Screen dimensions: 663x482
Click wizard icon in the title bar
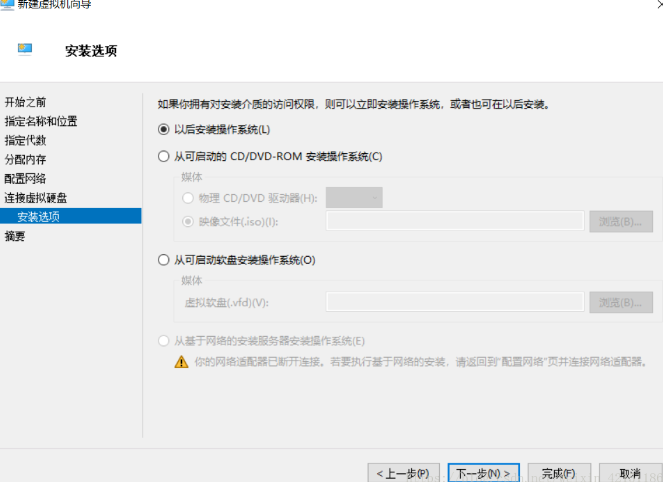pos(8,5)
